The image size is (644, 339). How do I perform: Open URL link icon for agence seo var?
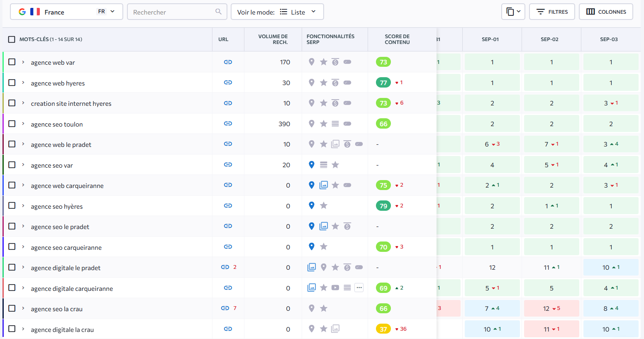pos(228,165)
